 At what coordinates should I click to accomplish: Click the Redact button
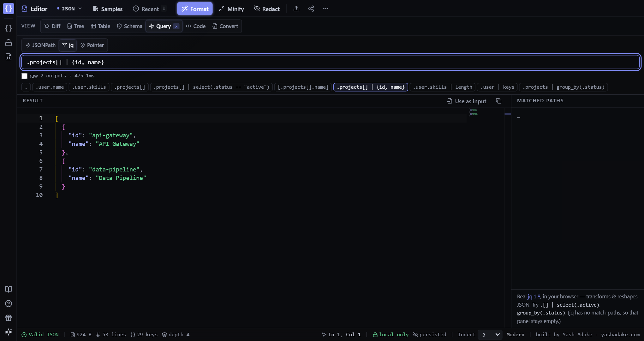(x=267, y=9)
